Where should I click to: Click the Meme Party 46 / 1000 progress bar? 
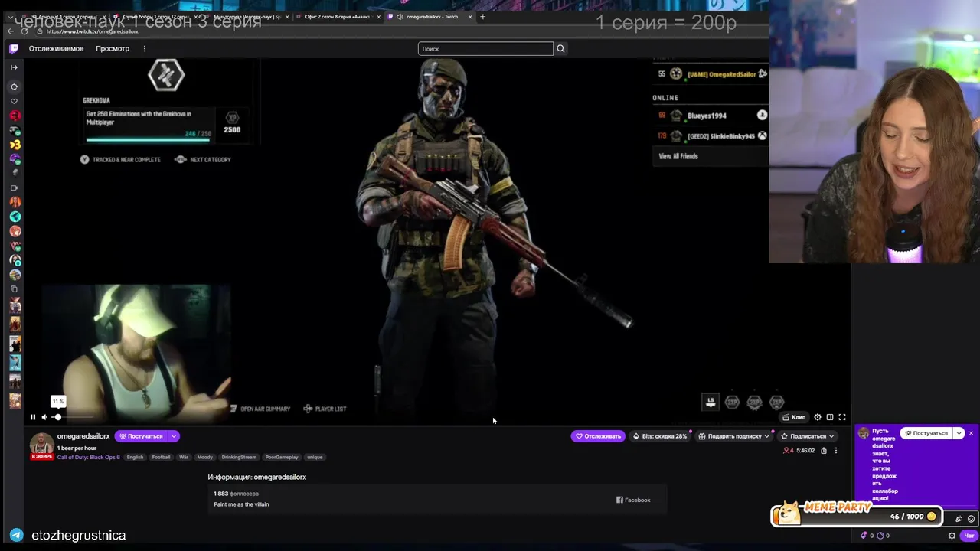(x=856, y=516)
